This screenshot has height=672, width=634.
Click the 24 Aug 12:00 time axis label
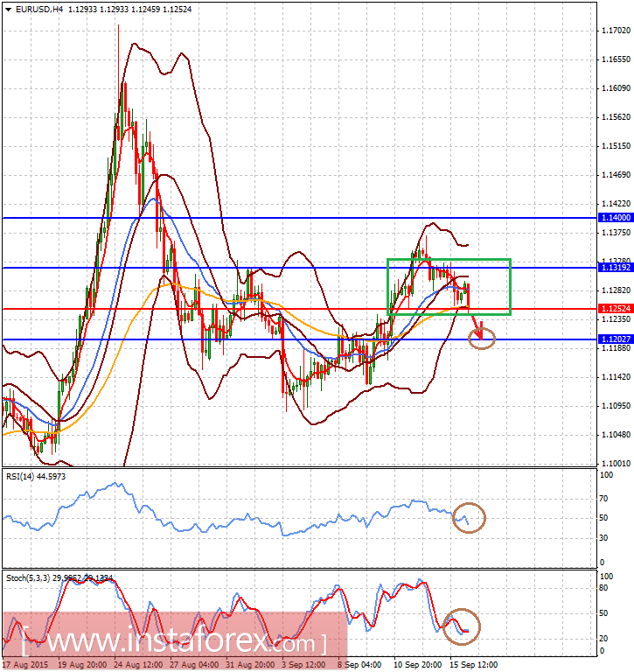click(x=134, y=664)
